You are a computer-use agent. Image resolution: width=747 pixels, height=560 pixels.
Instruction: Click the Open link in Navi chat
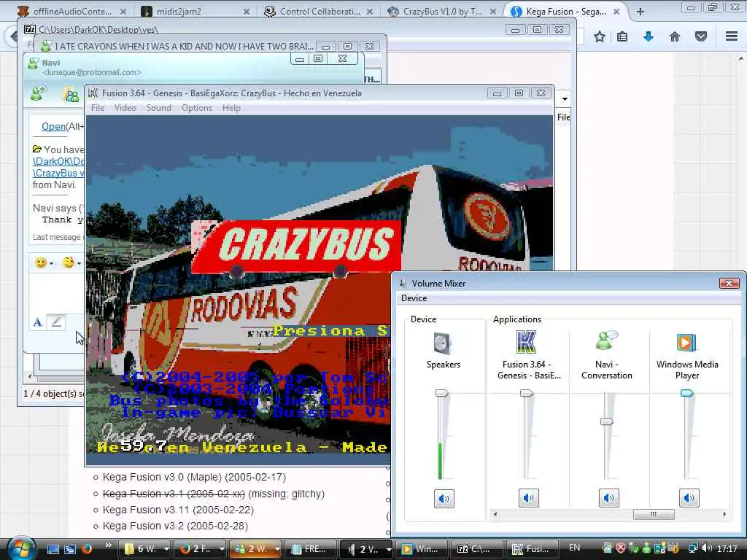(53, 126)
